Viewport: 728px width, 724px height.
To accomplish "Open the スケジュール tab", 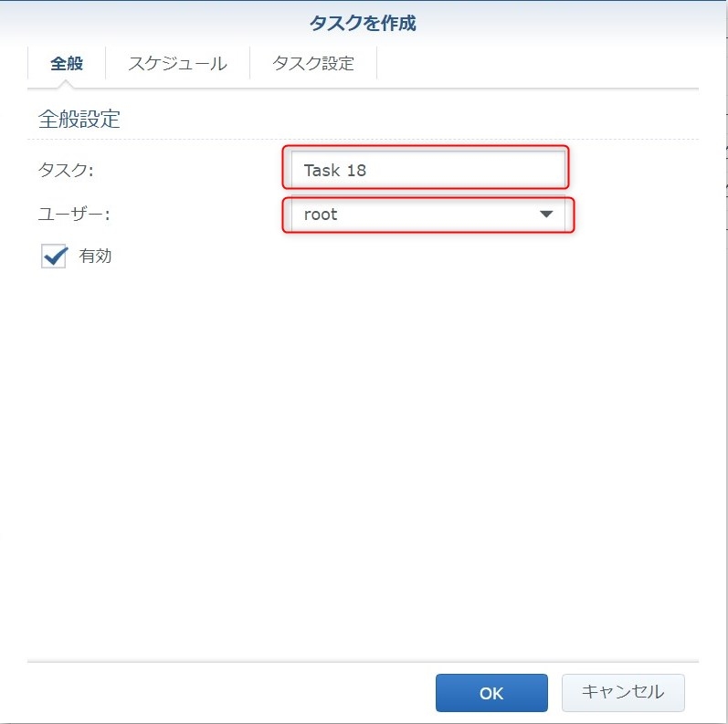I will coord(177,64).
